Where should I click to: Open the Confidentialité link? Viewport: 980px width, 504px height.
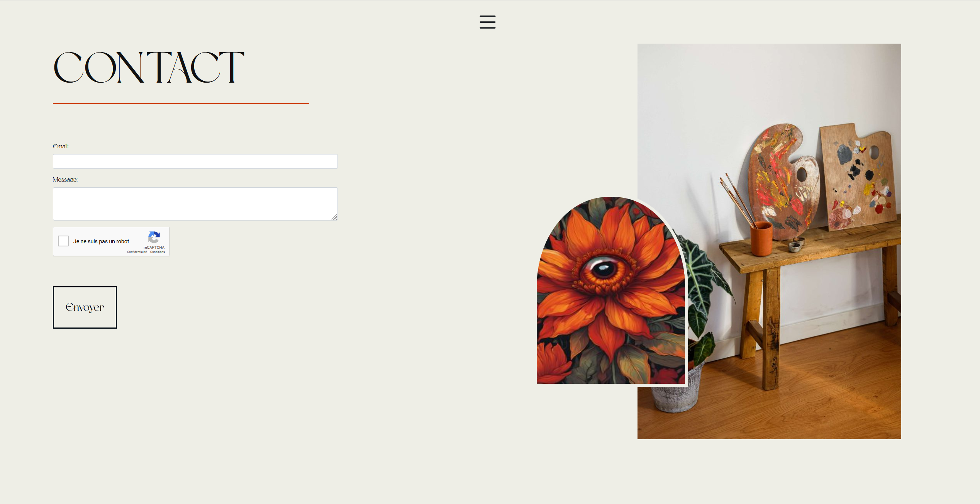click(x=137, y=252)
